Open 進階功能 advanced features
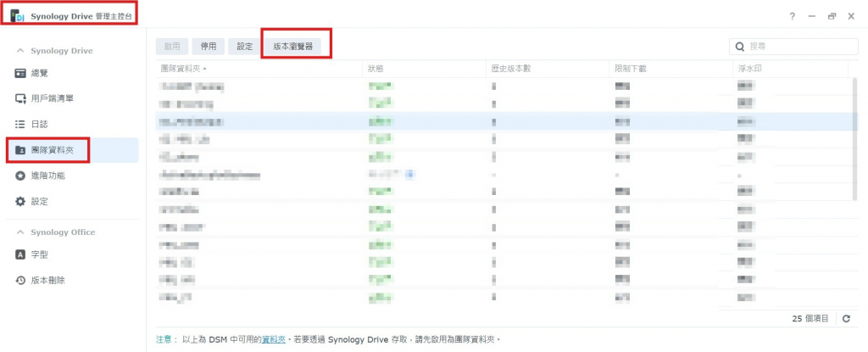Viewport: 868px width, 352px height. coord(73,176)
